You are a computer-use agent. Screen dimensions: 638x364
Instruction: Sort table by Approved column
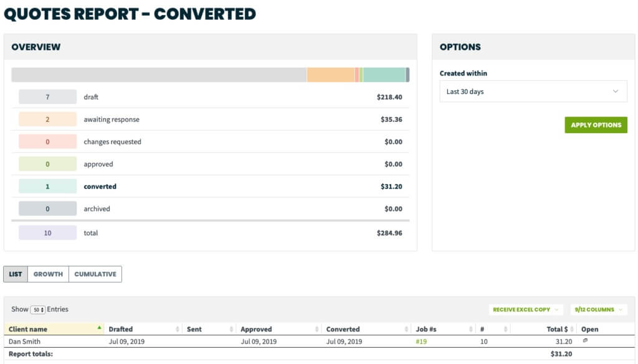pyautogui.click(x=279, y=329)
